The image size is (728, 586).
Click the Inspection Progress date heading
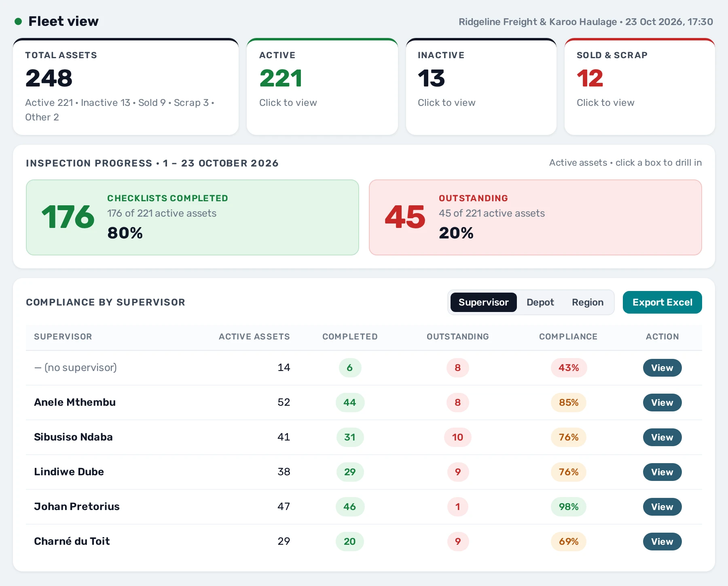[152, 163]
